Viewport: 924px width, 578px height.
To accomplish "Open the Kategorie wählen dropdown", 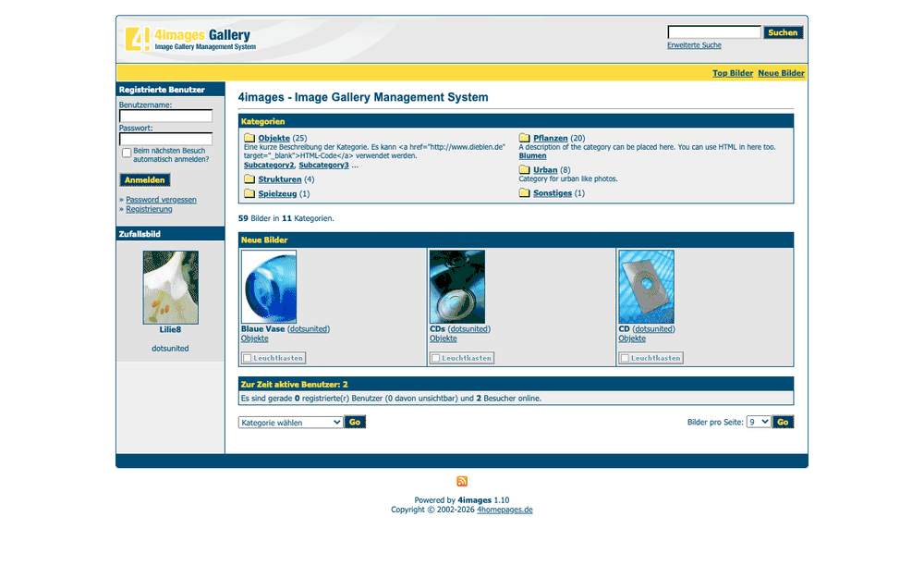I will coord(290,423).
